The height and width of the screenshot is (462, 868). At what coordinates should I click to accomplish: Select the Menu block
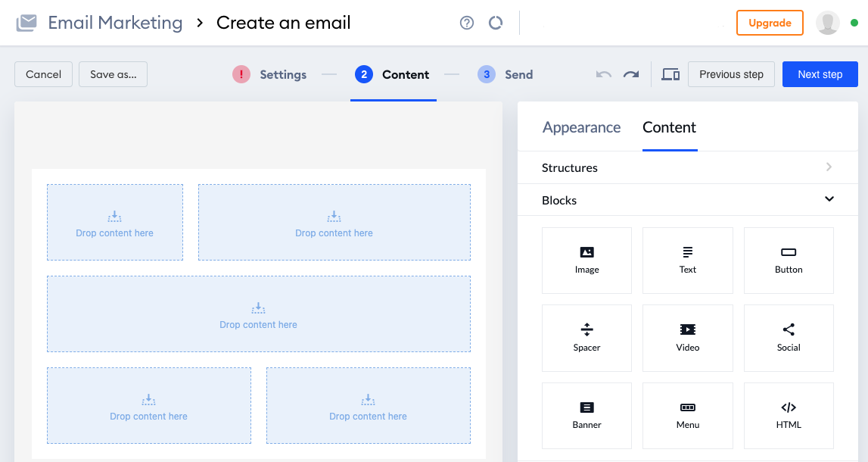[688, 416]
